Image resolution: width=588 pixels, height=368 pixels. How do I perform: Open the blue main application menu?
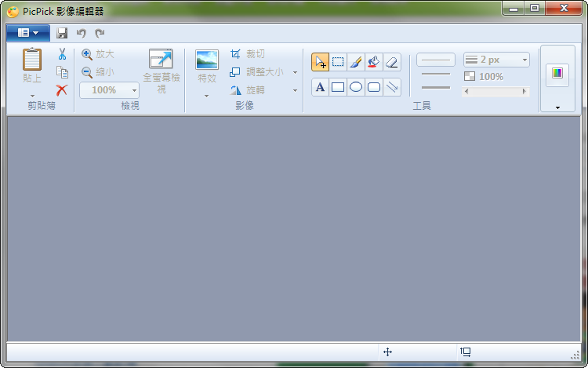[27, 33]
